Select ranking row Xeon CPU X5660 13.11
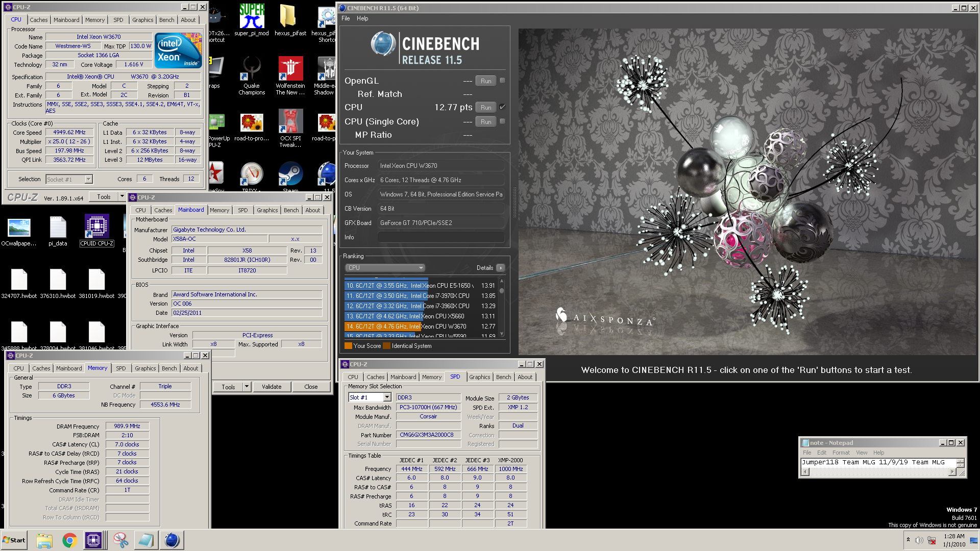980x551 pixels. (421, 316)
